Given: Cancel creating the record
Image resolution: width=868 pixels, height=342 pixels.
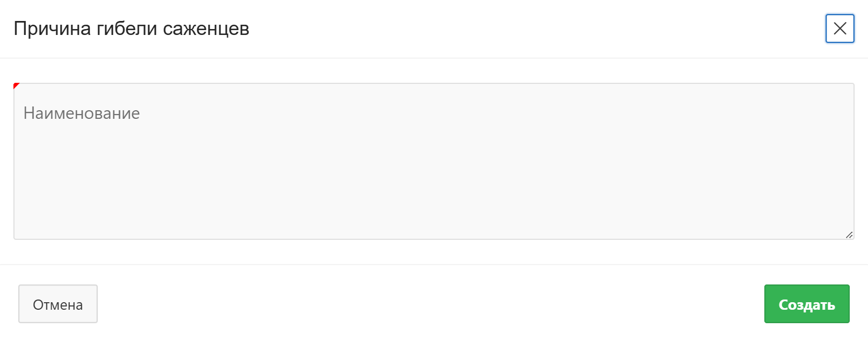Looking at the screenshot, I should click(58, 304).
